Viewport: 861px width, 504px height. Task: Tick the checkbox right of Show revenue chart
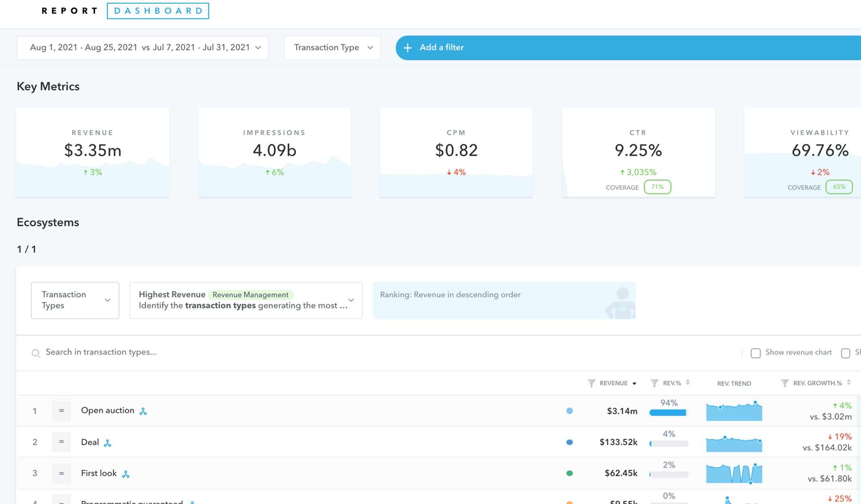[846, 353]
